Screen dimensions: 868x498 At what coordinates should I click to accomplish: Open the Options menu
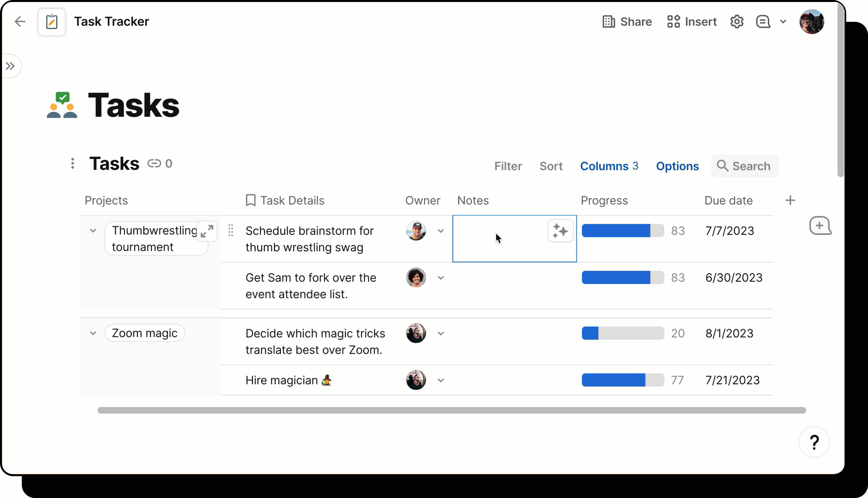click(677, 166)
